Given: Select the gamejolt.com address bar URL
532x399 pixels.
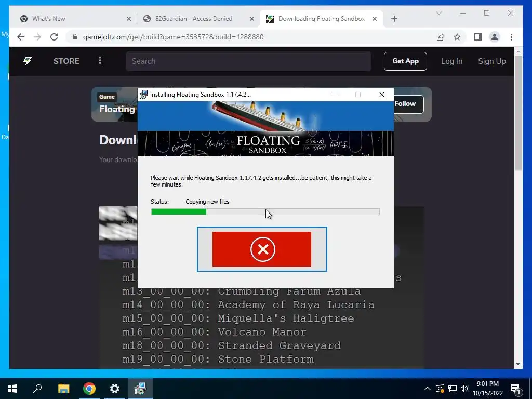Looking at the screenshot, I should [x=173, y=37].
